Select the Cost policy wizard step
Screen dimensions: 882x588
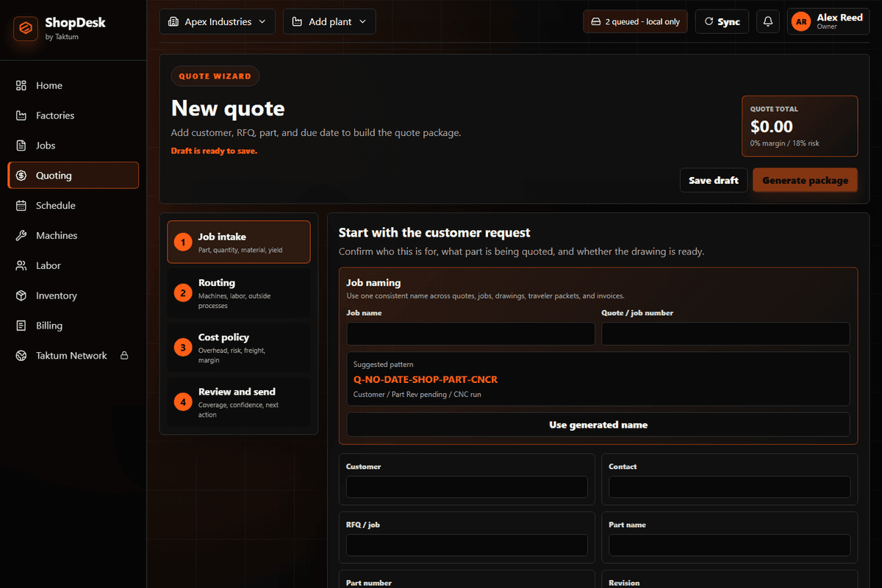click(239, 347)
